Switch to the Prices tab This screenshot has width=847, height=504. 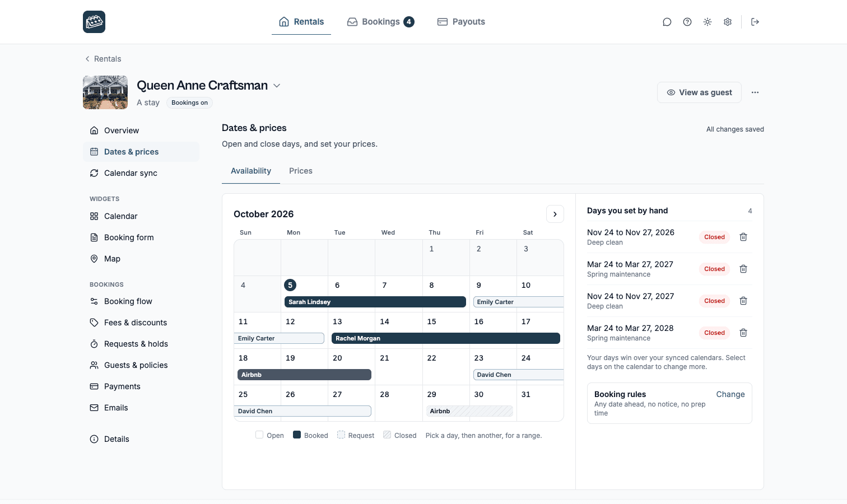tap(301, 171)
